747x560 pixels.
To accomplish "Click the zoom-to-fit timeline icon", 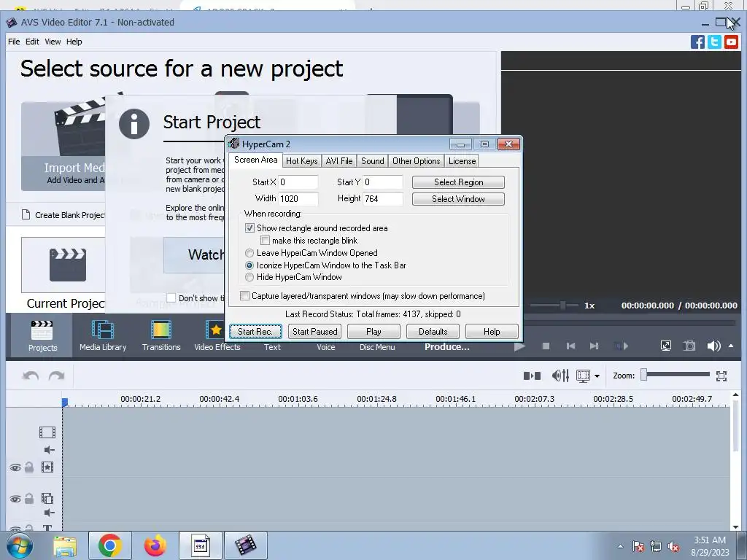I will 721,376.
